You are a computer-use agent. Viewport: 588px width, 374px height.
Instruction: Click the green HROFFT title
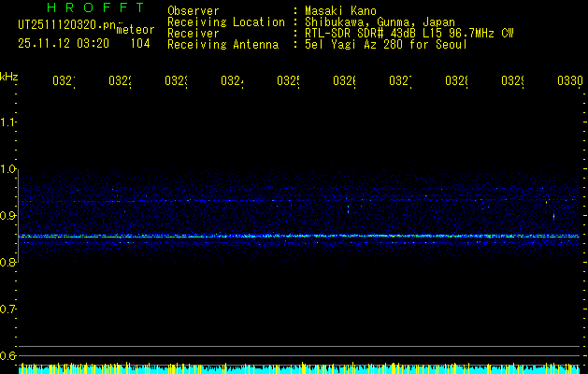(x=96, y=7)
